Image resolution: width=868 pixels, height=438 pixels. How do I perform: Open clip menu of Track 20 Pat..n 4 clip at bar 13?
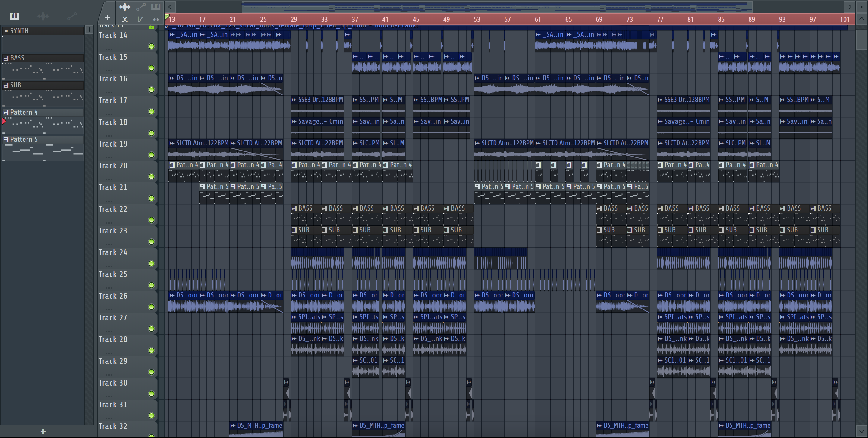pos(172,165)
